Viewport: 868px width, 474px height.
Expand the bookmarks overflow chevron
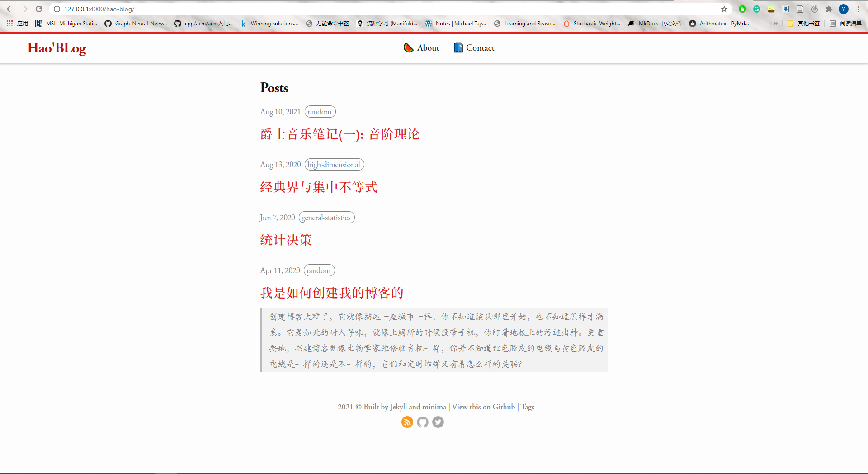pos(776,24)
